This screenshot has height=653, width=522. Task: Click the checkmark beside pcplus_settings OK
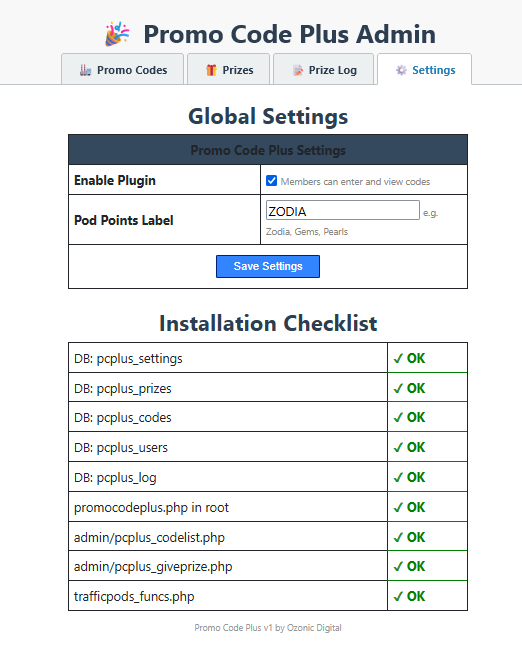398,358
